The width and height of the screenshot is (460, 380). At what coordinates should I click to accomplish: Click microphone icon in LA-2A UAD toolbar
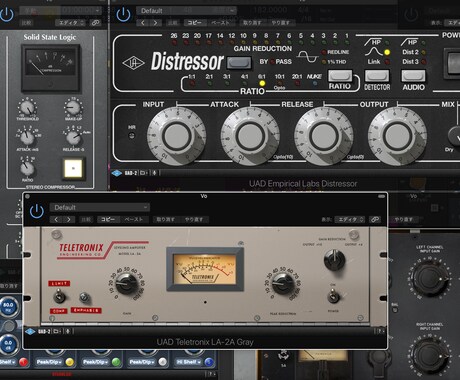[x=68, y=331]
